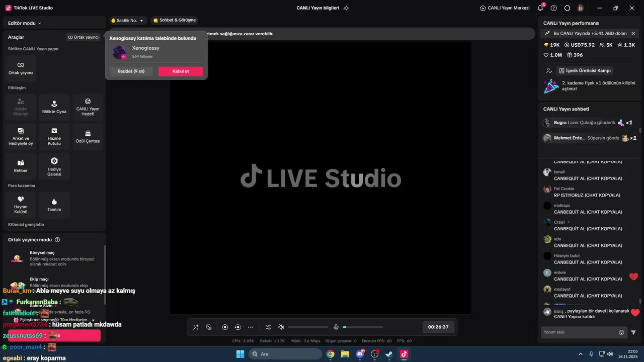Click the taskbar Ara search box
The height and width of the screenshot is (362, 644).
[x=285, y=354]
